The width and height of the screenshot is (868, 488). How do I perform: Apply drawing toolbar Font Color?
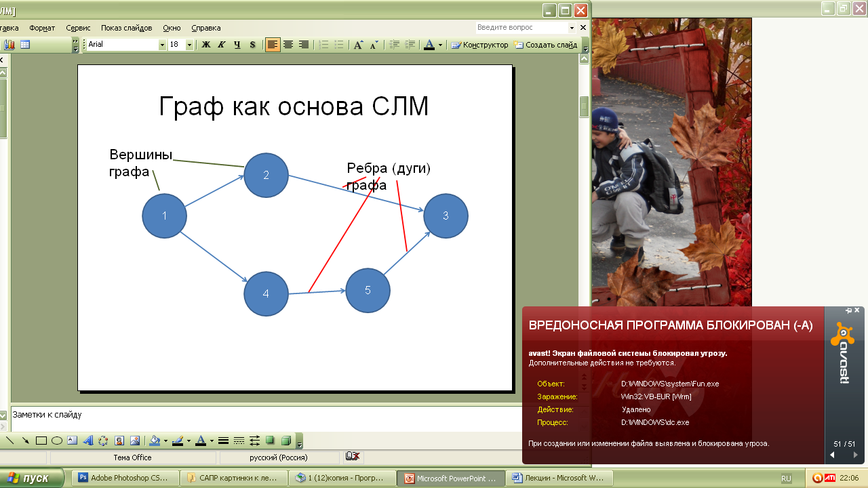(x=200, y=441)
